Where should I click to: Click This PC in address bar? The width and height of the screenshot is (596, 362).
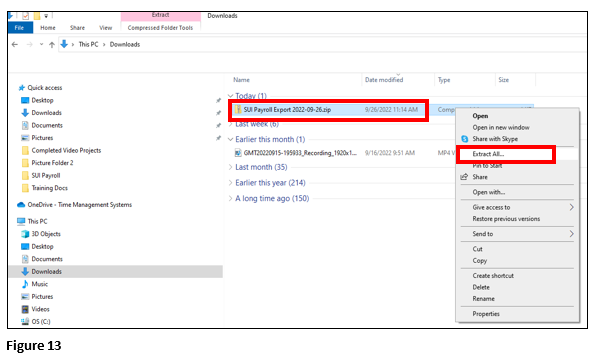pos(88,44)
